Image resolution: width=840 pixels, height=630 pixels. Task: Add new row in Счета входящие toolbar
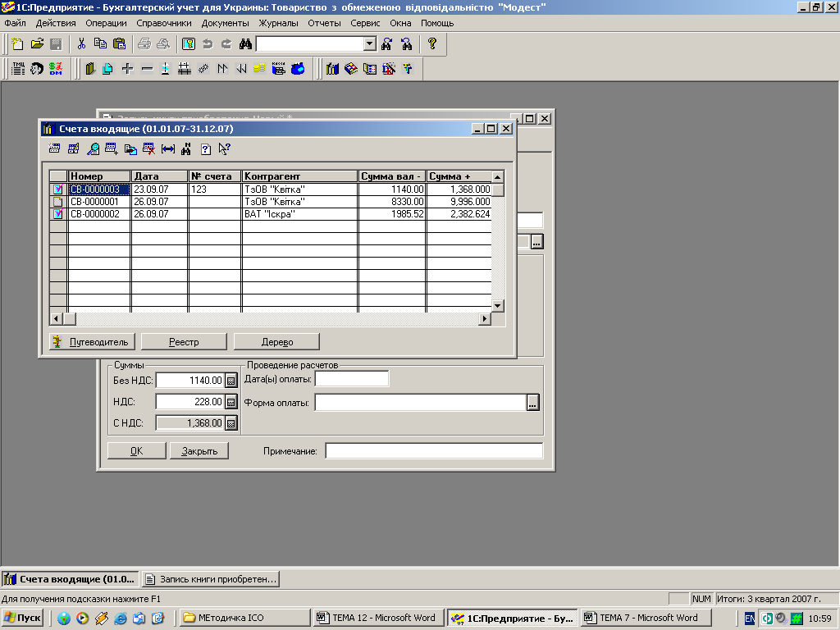tap(54, 149)
